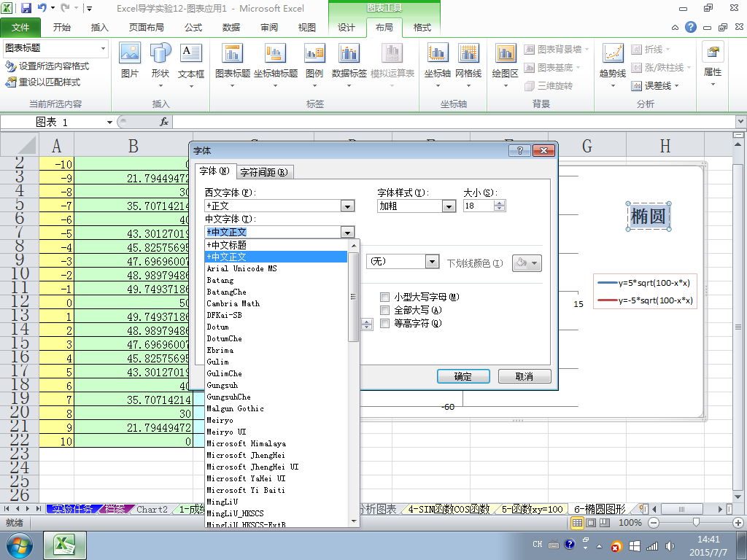Open the Gridlines (网格线) menu
Image resolution: width=747 pixels, height=560 pixels.
468,65
